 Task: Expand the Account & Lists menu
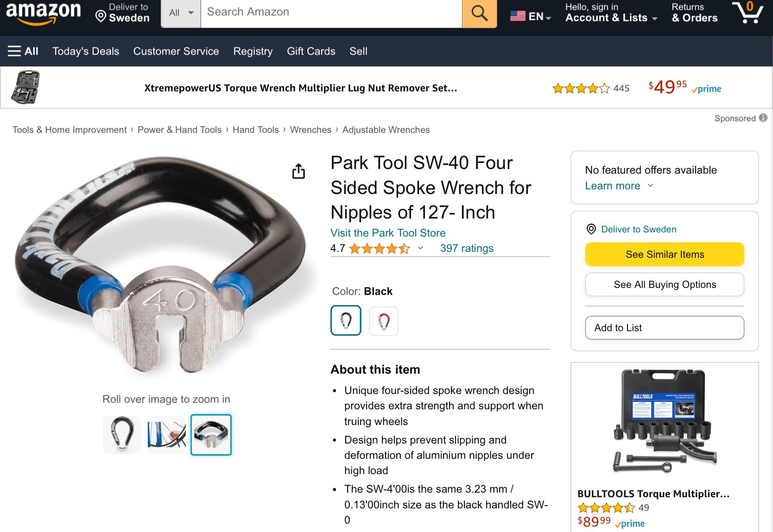611,18
